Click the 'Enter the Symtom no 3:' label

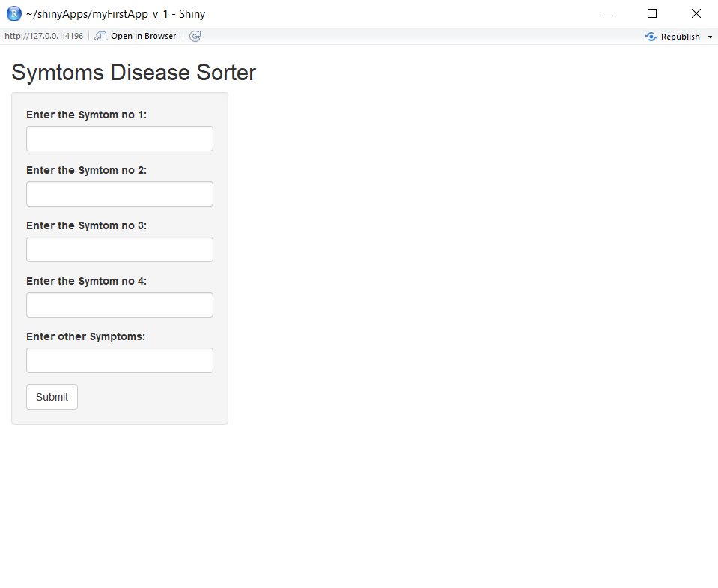[86, 225]
